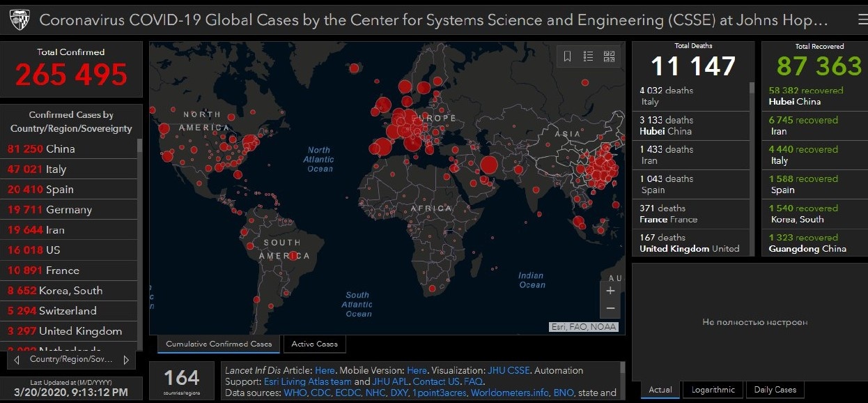Select Iran row with 19 644 cases
This screenshot has height=403, width=868.
coord(69,229)
